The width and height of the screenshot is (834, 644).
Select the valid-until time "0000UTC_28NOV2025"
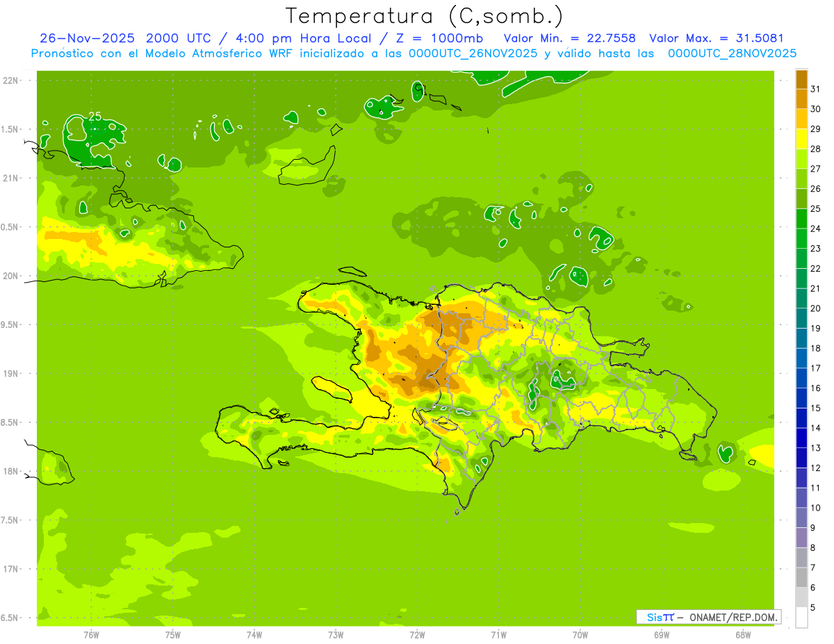click(732, 53)
